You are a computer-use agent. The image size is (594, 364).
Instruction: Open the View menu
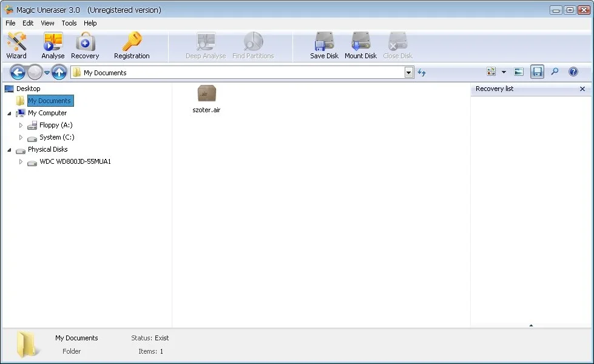(47, 23)
